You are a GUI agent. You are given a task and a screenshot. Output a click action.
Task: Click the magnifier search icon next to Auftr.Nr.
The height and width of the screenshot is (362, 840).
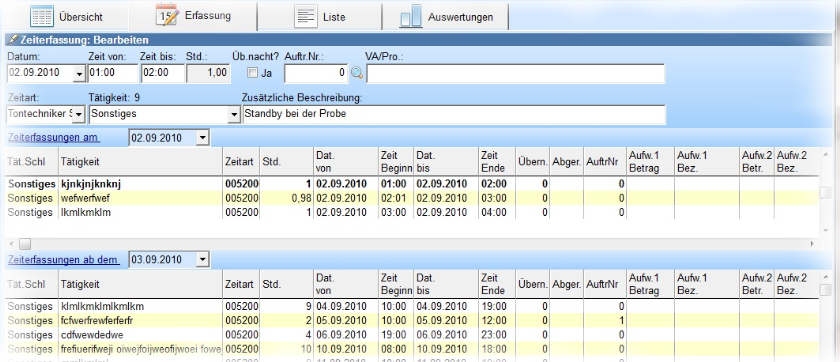(357, 73)
